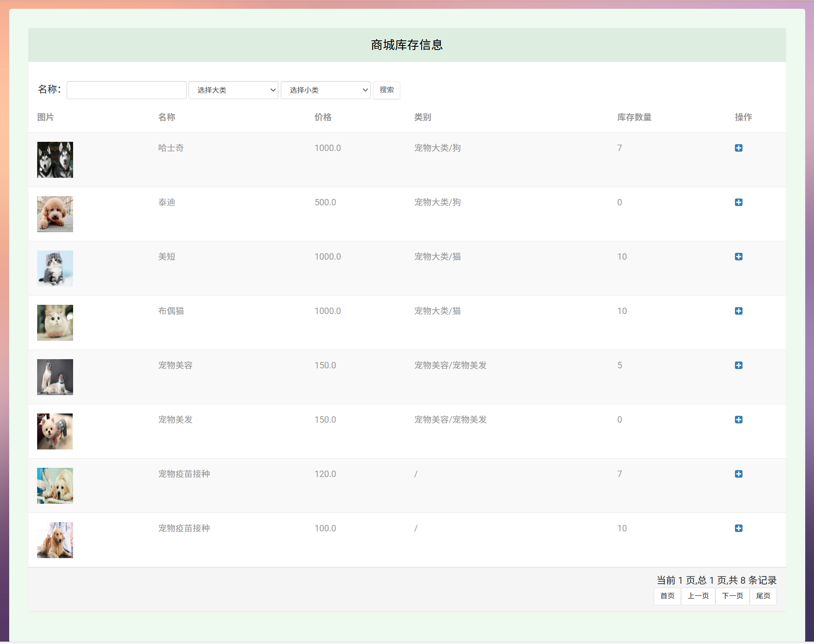814x644 pixels.
Task: Open the teddy dog thumbnail image
Action: click(x=55, y=214)
